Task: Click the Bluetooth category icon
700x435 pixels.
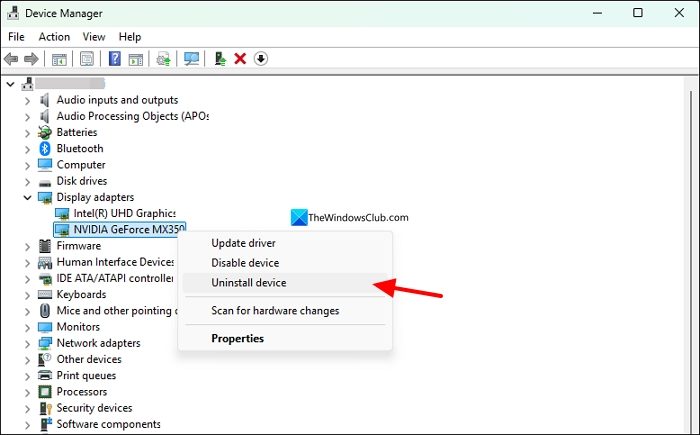Action: coord(45,148)
